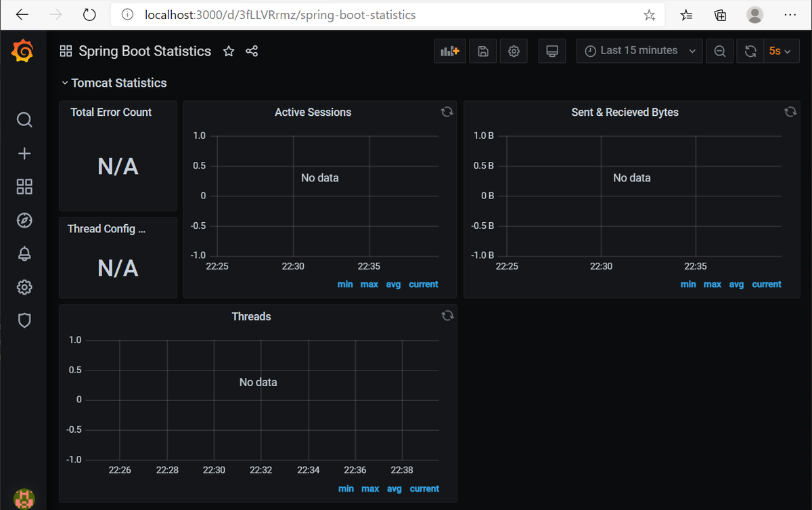Sort Sent & Recieved Bytes legend by max
The image size is (812, 510).
(x=713, y=284)
